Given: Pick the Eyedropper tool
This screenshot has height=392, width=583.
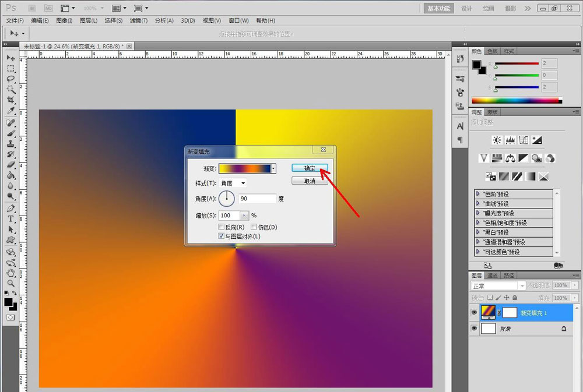Looking at the screenshot, I should 10,110.
